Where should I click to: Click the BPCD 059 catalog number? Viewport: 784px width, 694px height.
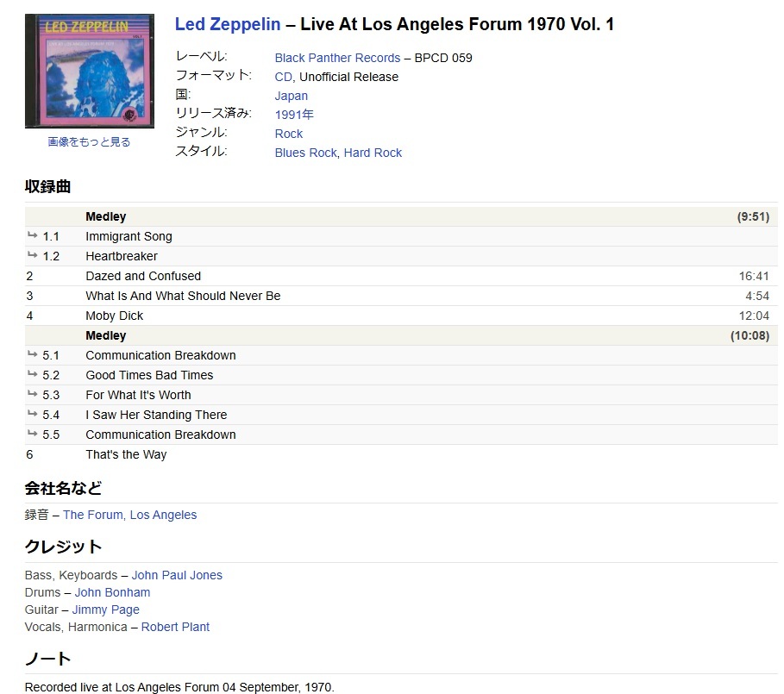point(443,58)
